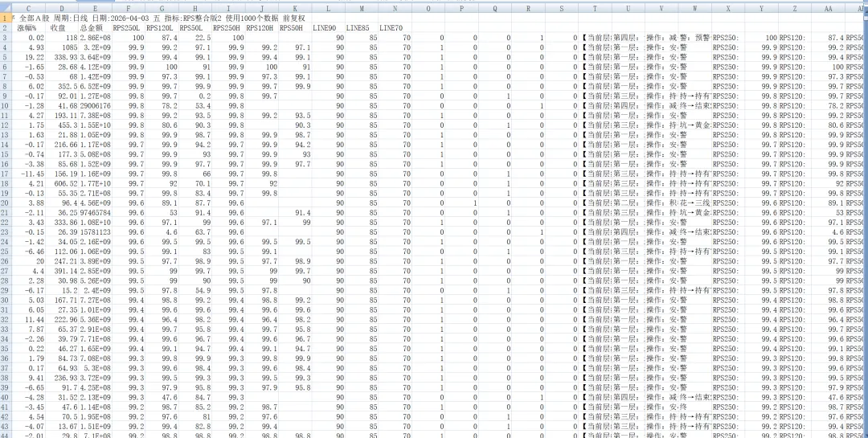Click the RPS250H header cell
868x438 pixels.
(228, 28)
